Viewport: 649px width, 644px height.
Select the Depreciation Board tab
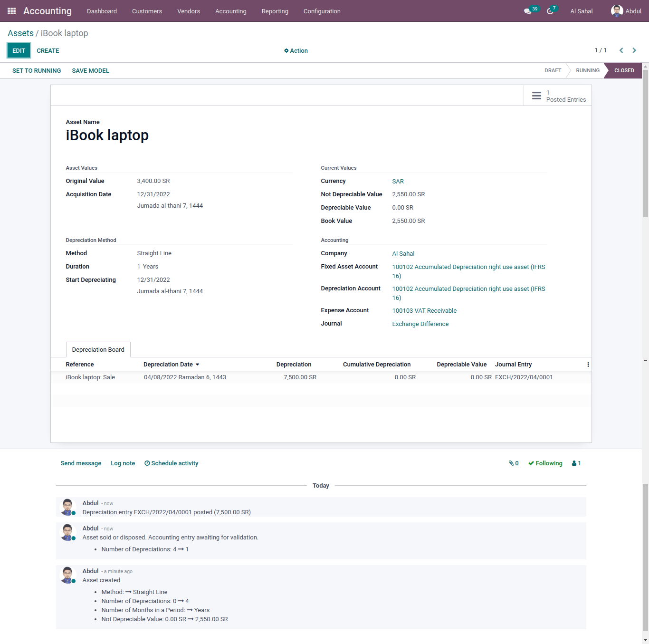(x=98, y=350)
